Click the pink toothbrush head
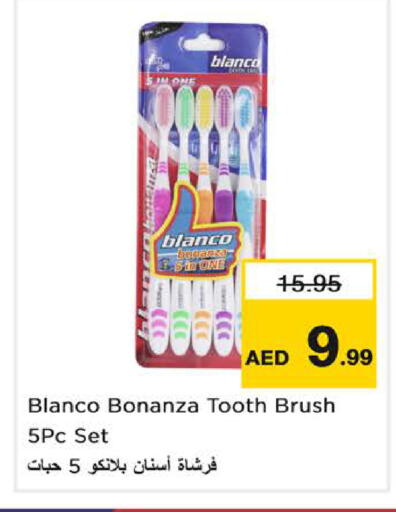This screenshot has width=396, height=512. point(165,104)
